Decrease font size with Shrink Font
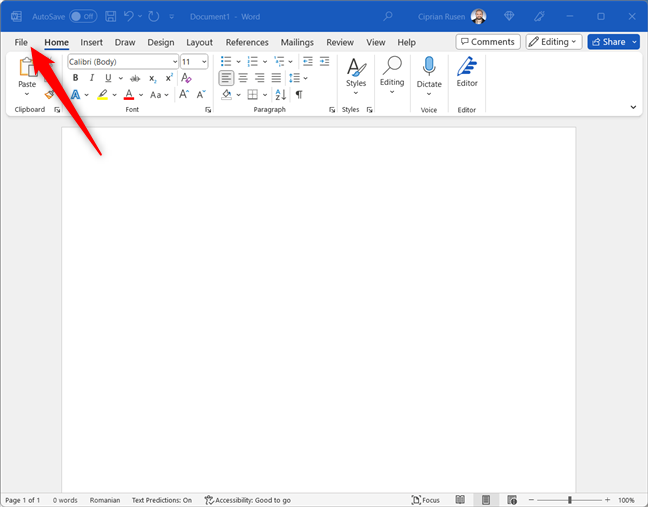 [x=201, y=95]
